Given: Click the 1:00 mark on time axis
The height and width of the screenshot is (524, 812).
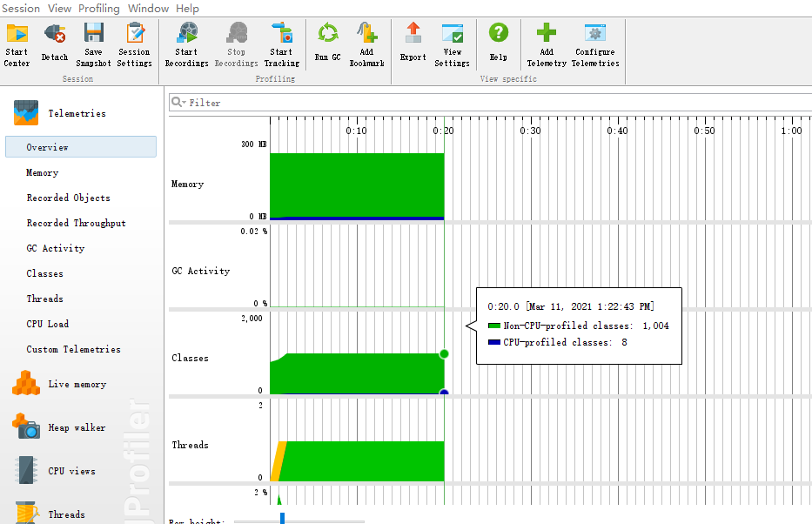Looking at the screenshot, I should pyautogui.click(x=791, y=131).
